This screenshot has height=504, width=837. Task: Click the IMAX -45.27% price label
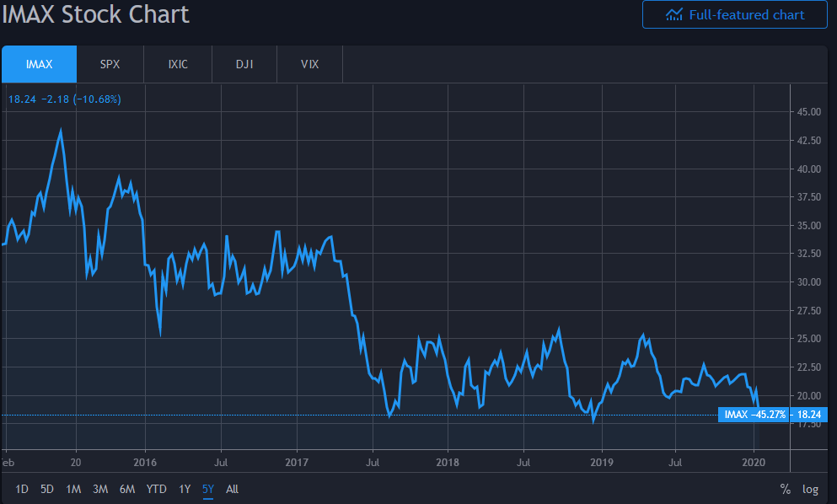tap(755, 415)
